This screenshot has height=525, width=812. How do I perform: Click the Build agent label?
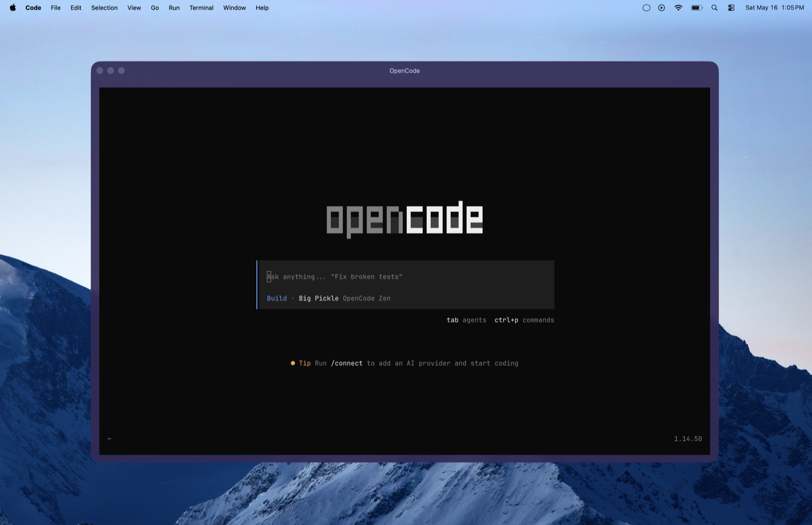tap(277, 298)
